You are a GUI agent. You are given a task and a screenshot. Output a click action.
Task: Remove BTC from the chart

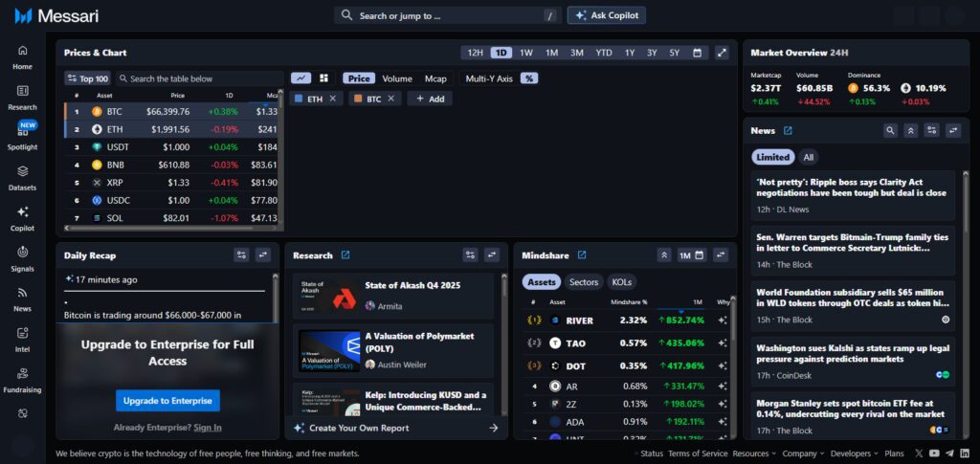coord(391,99)
